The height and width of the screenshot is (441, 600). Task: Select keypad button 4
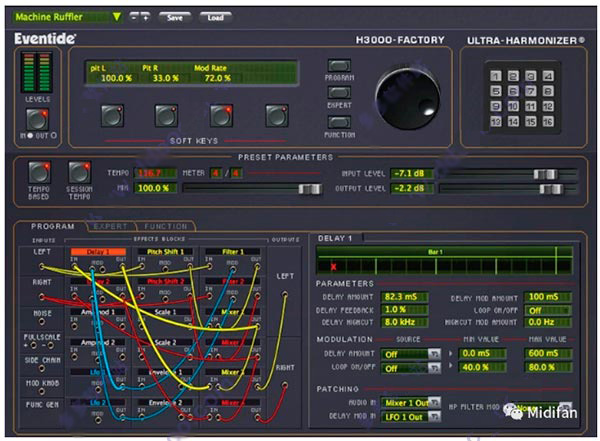click(548, 76)
